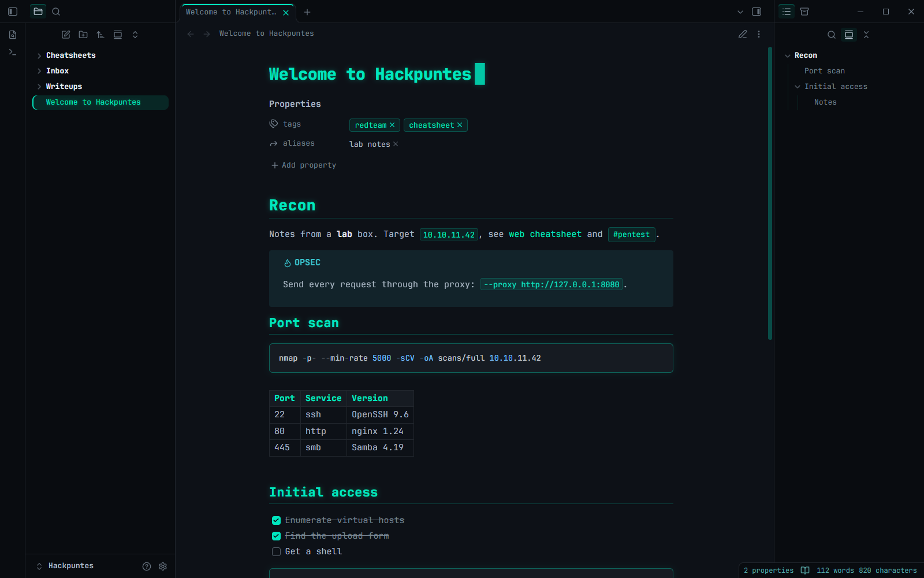The height and width of the screenshot is (578, 924).
Task: Expand the Writeups folder
Action: (39, 87)
